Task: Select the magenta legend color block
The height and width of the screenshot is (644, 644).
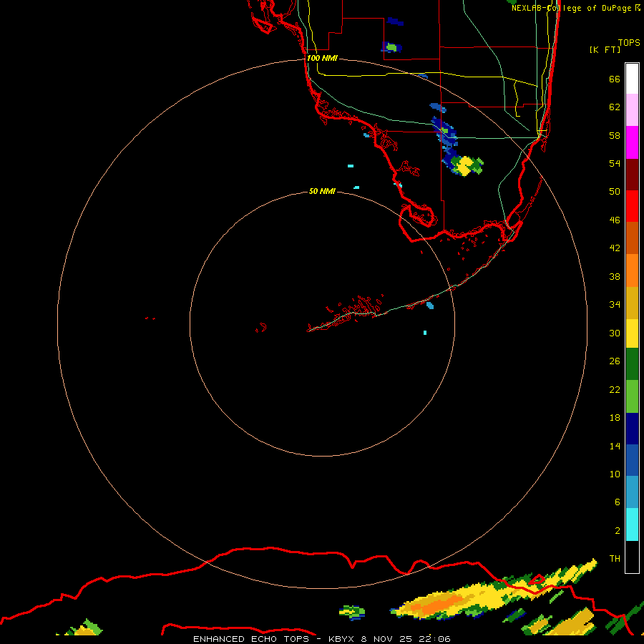Action: pyautogui.click(x=632, y=142)
